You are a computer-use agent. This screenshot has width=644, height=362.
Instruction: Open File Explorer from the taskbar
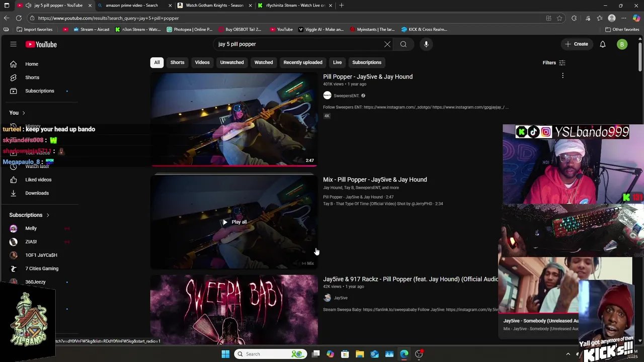[x=360, y=354]
